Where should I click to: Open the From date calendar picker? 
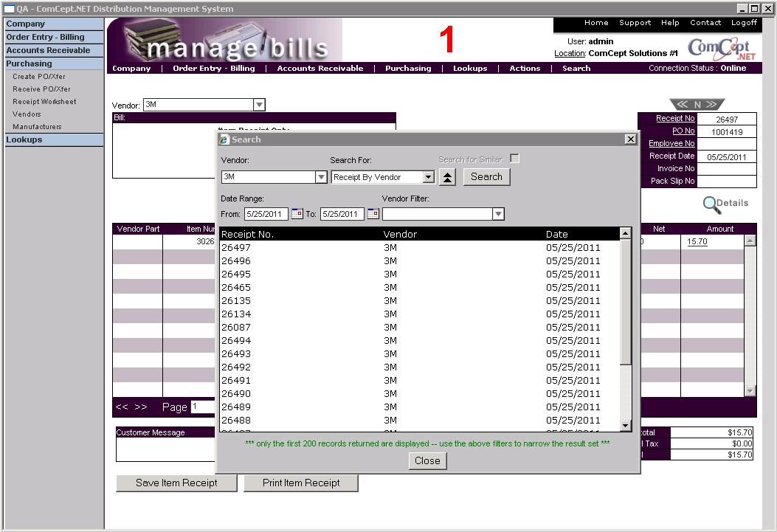[x=297, y=214]
